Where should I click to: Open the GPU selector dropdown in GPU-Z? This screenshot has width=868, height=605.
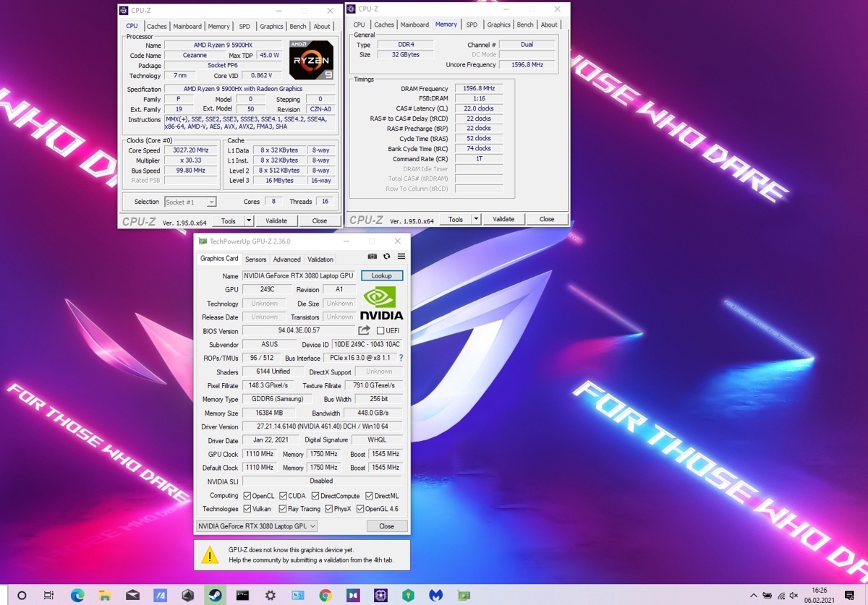point(257,526)
